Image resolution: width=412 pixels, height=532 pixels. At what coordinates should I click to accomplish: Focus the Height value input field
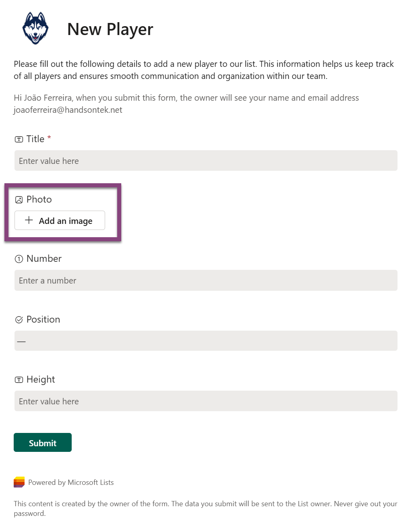[x=206, y=401]
